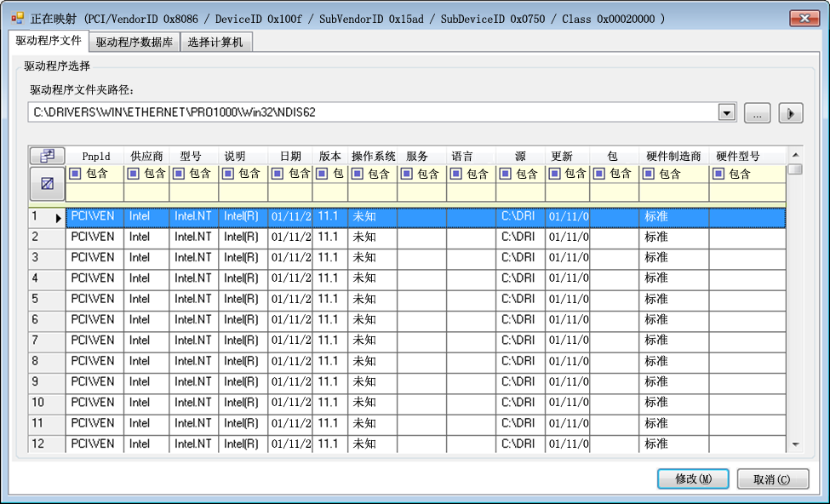
Task: Click the 修改(M) button
Action: coord(693,479)
